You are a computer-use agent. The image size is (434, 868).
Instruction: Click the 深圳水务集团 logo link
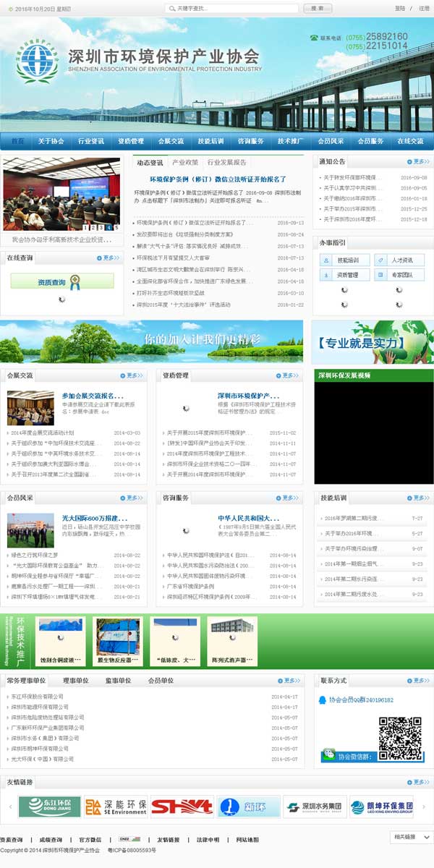pyautogui.click(x=315, y=807)
